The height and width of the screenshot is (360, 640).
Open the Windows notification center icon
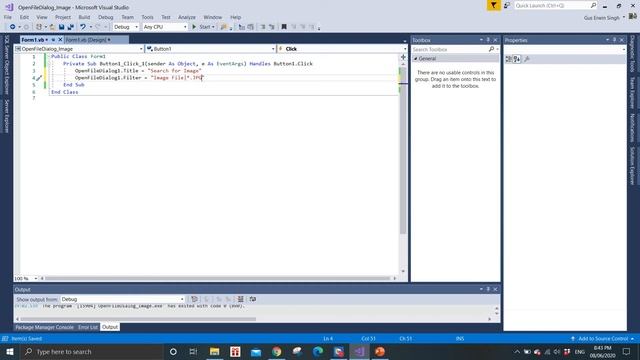click(627, 351)
